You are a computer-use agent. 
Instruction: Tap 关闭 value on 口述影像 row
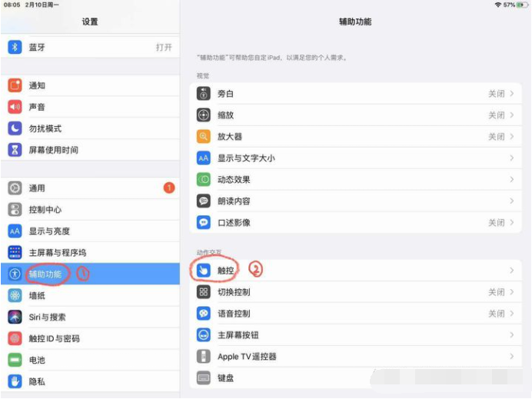tap(497, 223)
